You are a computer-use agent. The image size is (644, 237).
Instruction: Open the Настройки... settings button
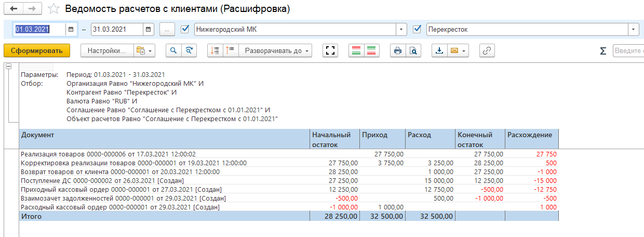107,50
